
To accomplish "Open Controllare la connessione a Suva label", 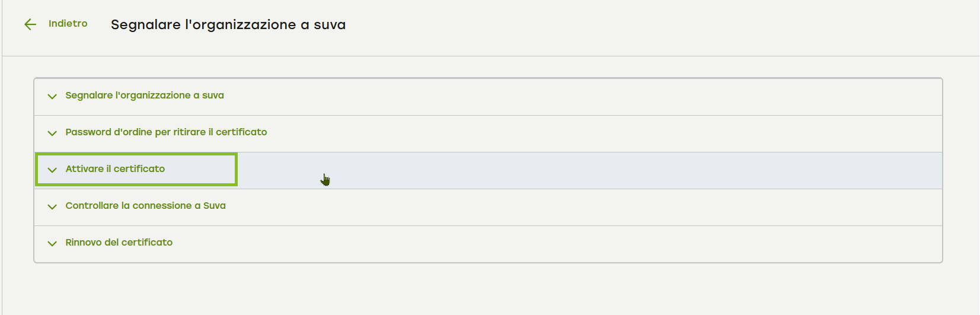I will tap(145, 206).
